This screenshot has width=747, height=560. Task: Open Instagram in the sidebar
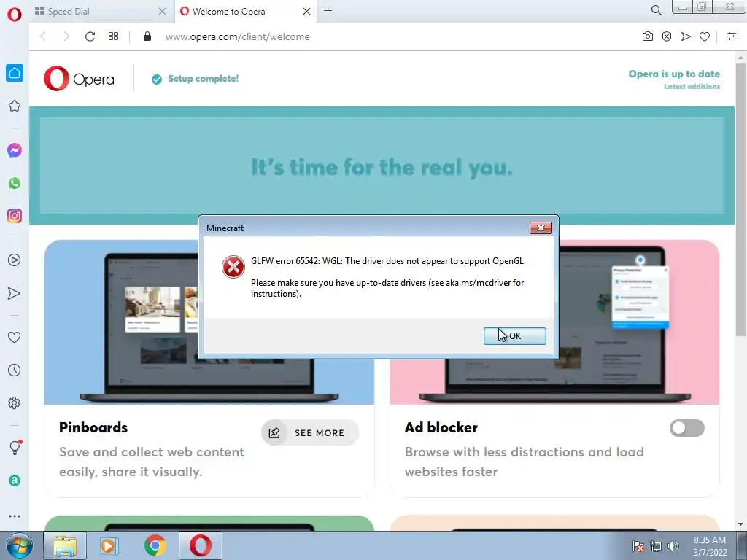15,216
